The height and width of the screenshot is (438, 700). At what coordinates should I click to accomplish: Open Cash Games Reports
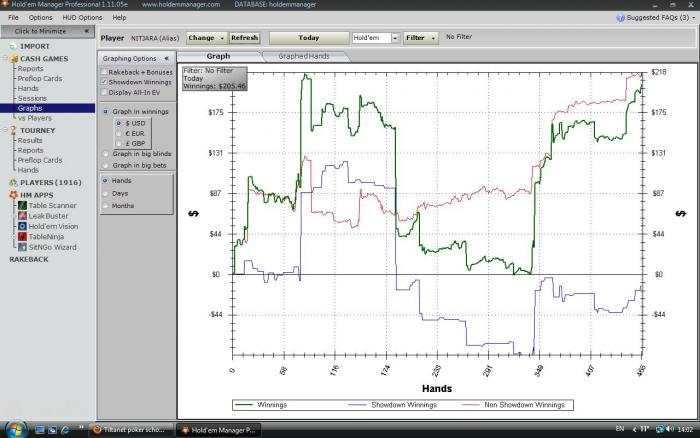[x=30, y=69]
